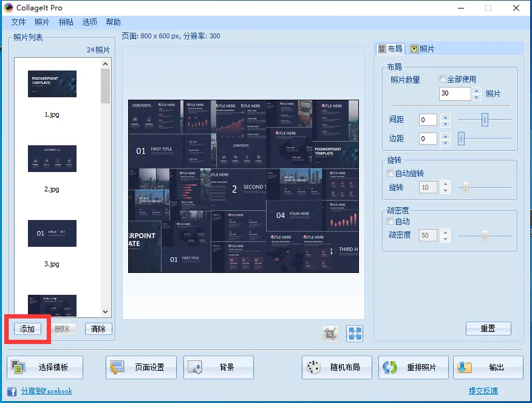
Task: Increase 疏密度 value with up arrow
Action: (446, 233)
